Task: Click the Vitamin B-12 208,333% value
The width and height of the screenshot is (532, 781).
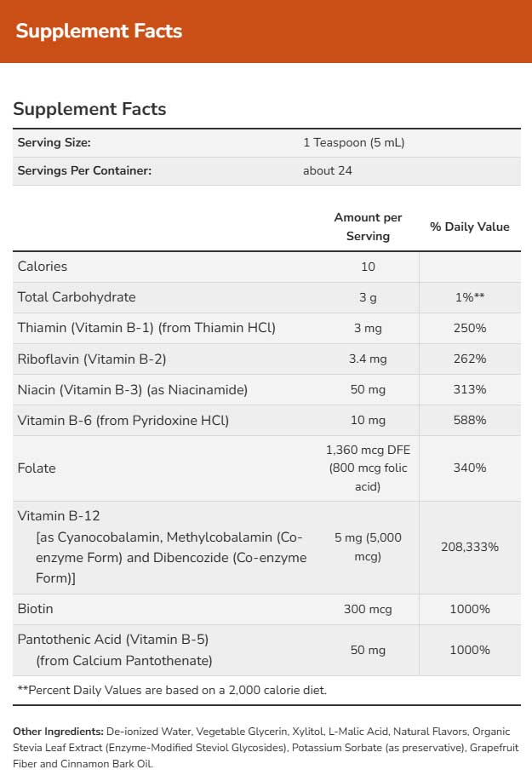Action: tap(470, 547)
